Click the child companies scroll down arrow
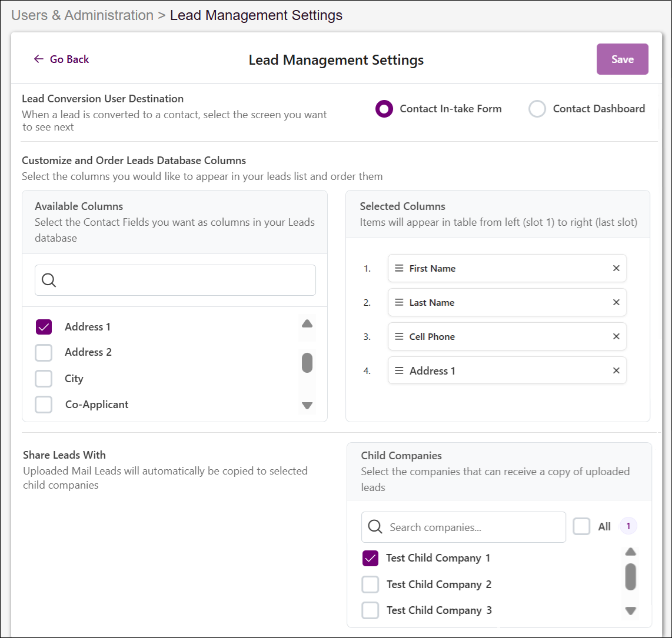The image size is (672, 638). point(630,610)
